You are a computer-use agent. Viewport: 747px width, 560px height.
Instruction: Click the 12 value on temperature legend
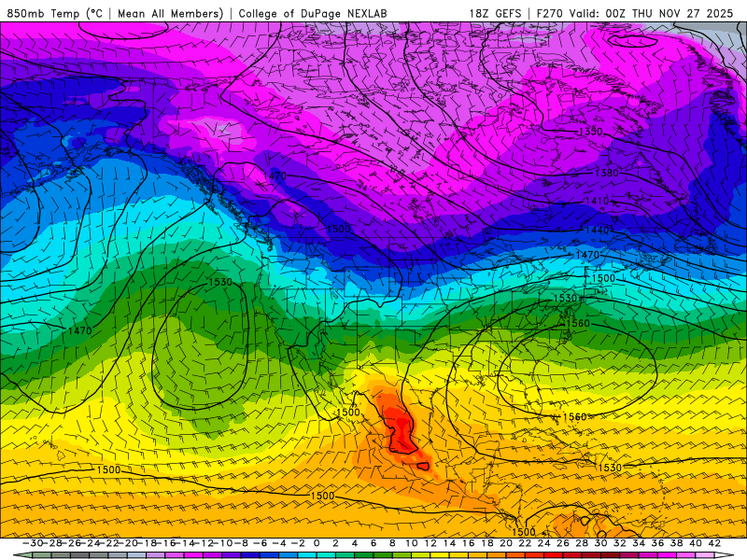point(430,543)
